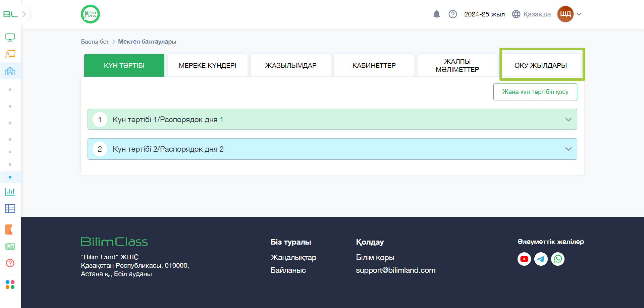Expand the user profile chevron
The image size is (644, 308).
click(x=579, y=14)
